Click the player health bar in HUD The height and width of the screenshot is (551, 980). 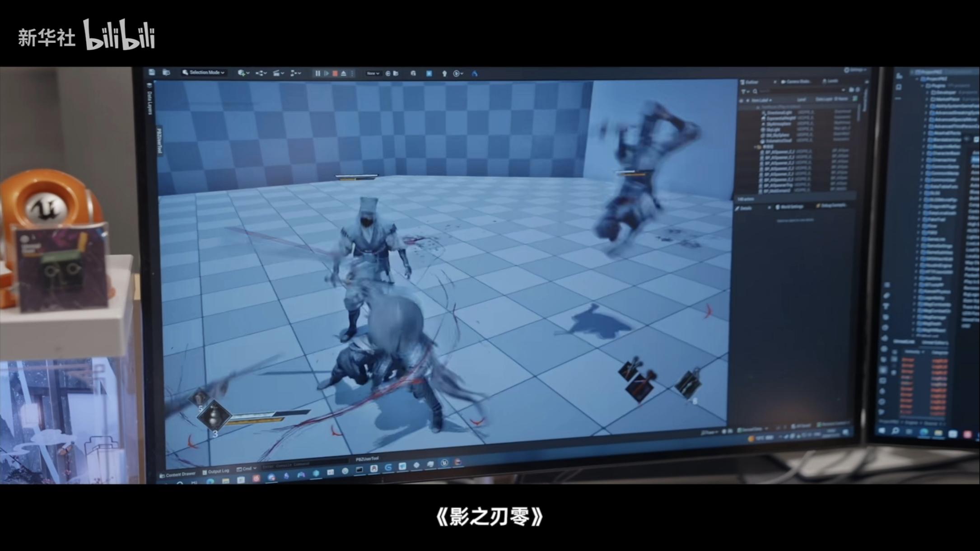pyautogui.click(x=271, y=414)
